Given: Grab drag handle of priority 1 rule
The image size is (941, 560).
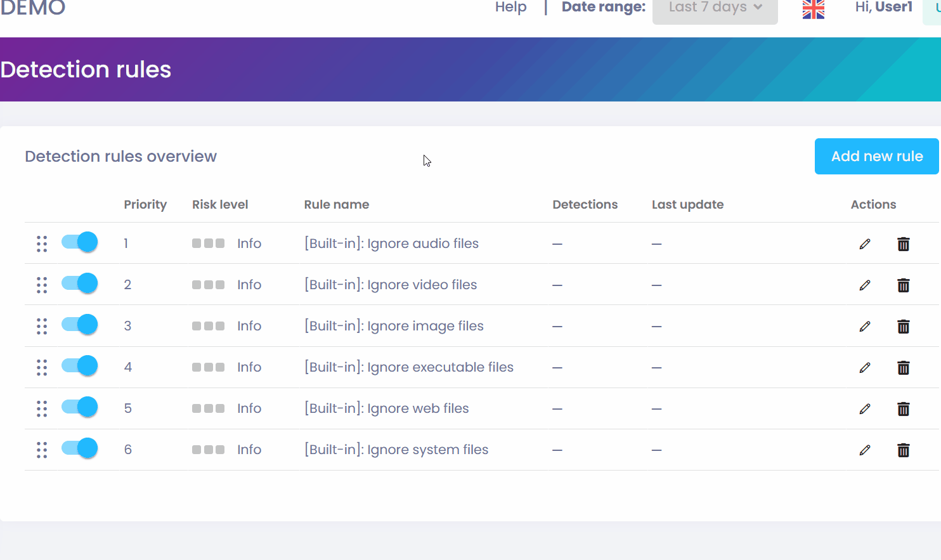Looking at the screenshot, I should click(42, 244).
